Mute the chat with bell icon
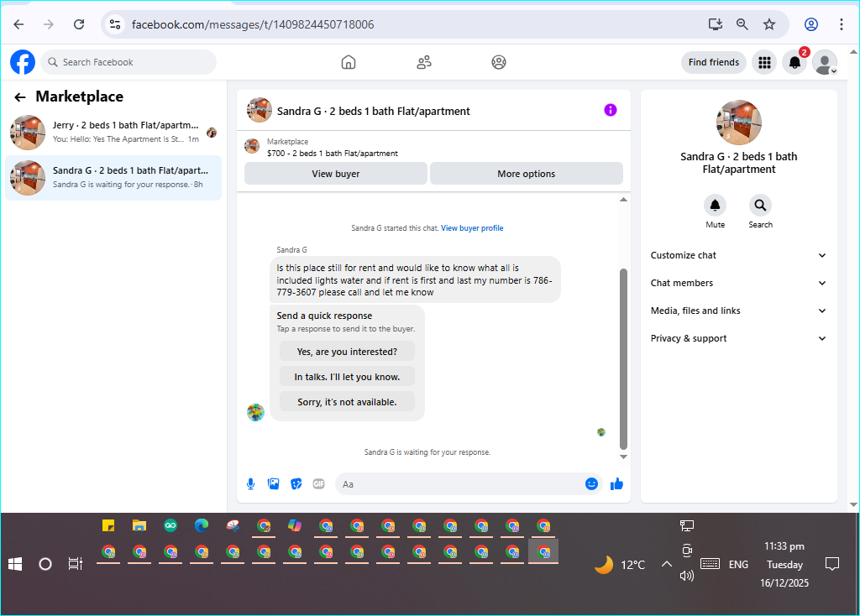 point(716,206)
